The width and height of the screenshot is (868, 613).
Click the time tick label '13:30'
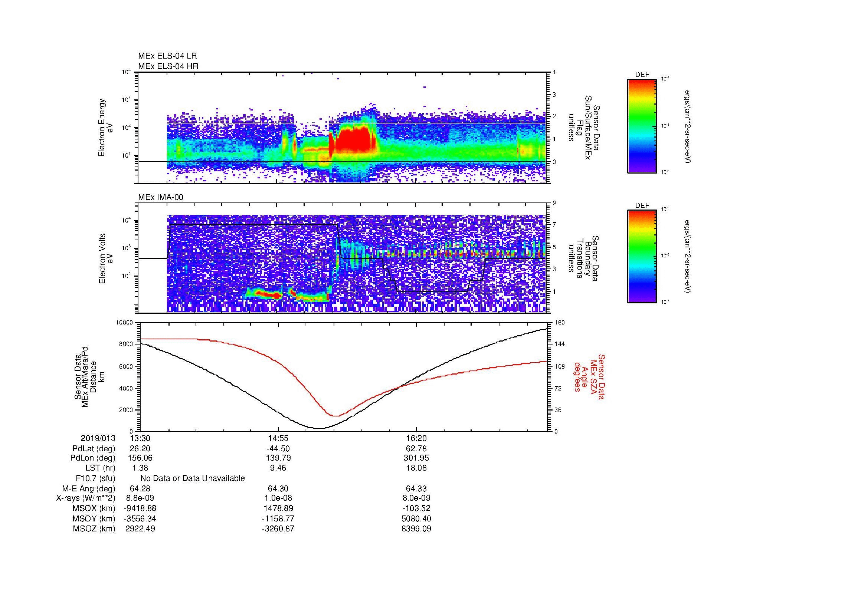tap(140, 438)
